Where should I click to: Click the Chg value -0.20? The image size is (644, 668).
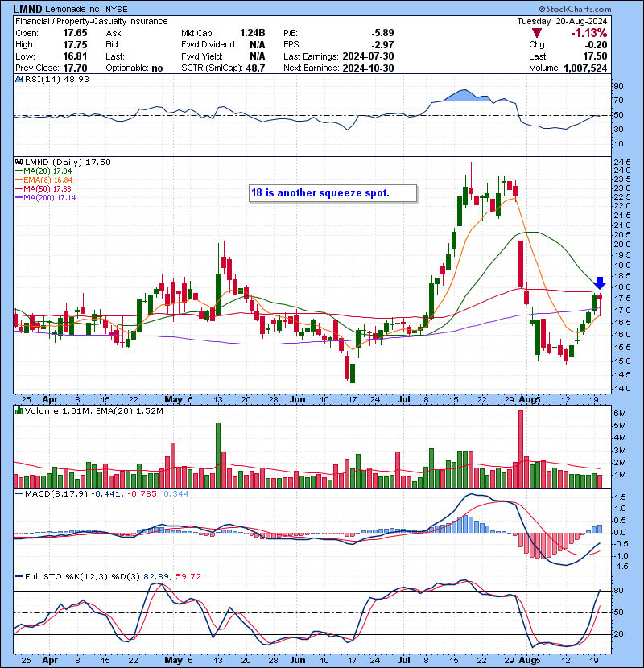[596, 45]
